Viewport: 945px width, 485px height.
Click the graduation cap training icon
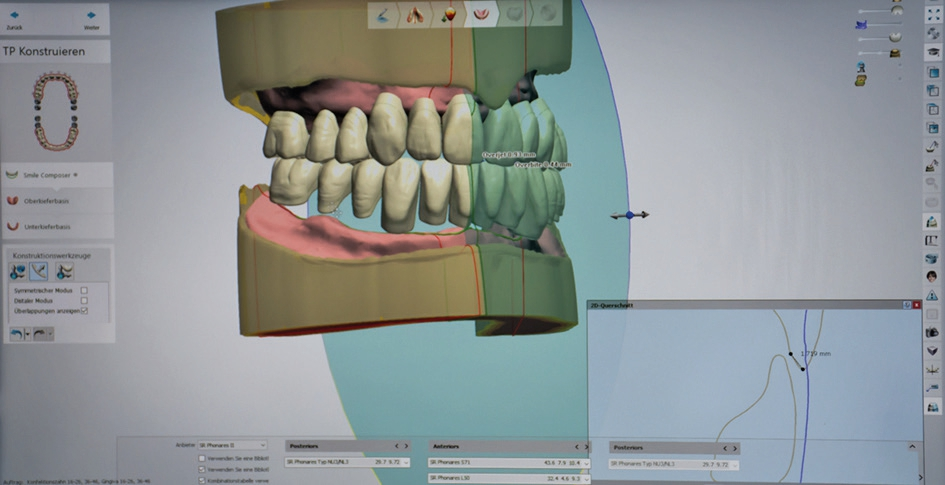pos(932,52)
